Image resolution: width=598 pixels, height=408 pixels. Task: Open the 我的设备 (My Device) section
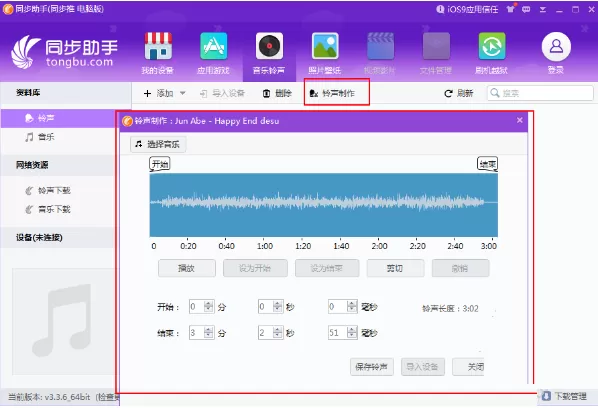[x=158, y=53]
